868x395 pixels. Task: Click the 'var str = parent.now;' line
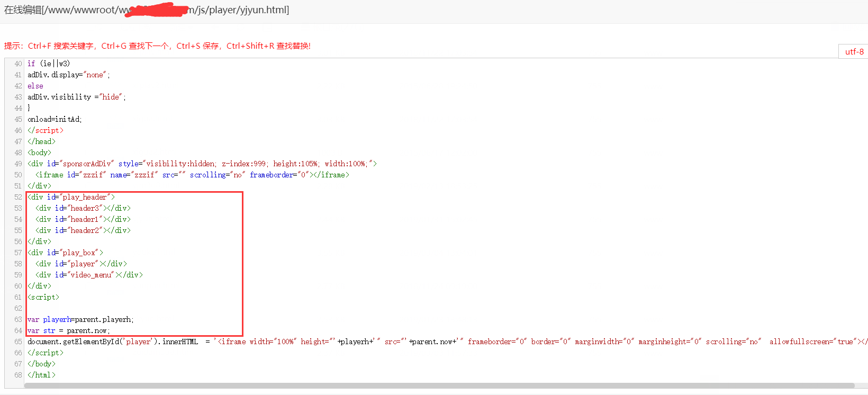click(69, 330)
